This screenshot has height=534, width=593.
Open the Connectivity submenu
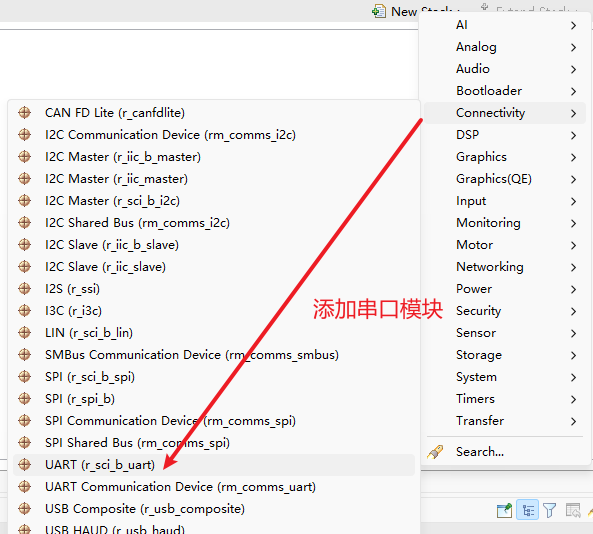(505, 113)
